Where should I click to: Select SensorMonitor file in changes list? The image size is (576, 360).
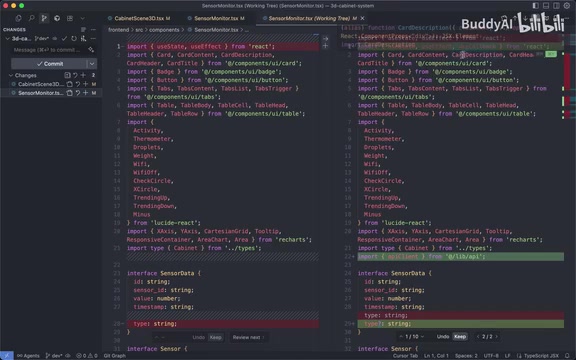pos(40,93)
